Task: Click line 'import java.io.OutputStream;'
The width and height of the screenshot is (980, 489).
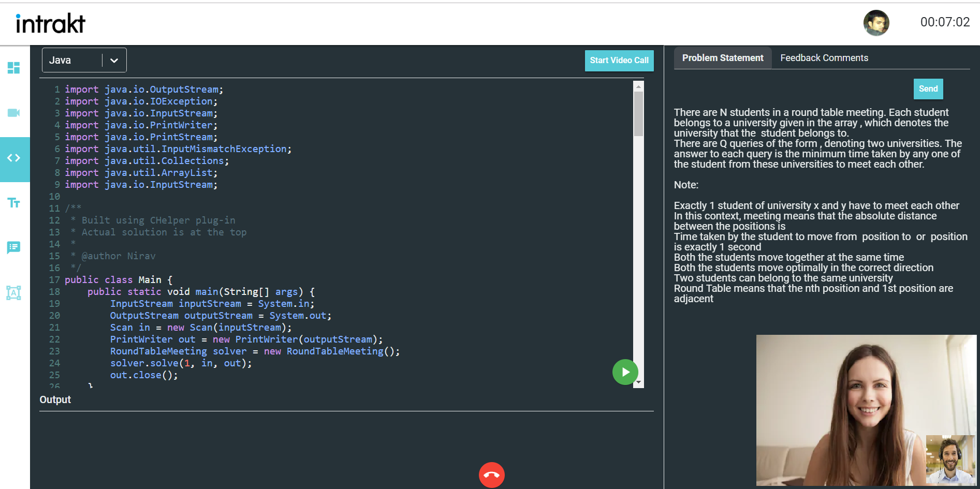Action: point(144,90)
